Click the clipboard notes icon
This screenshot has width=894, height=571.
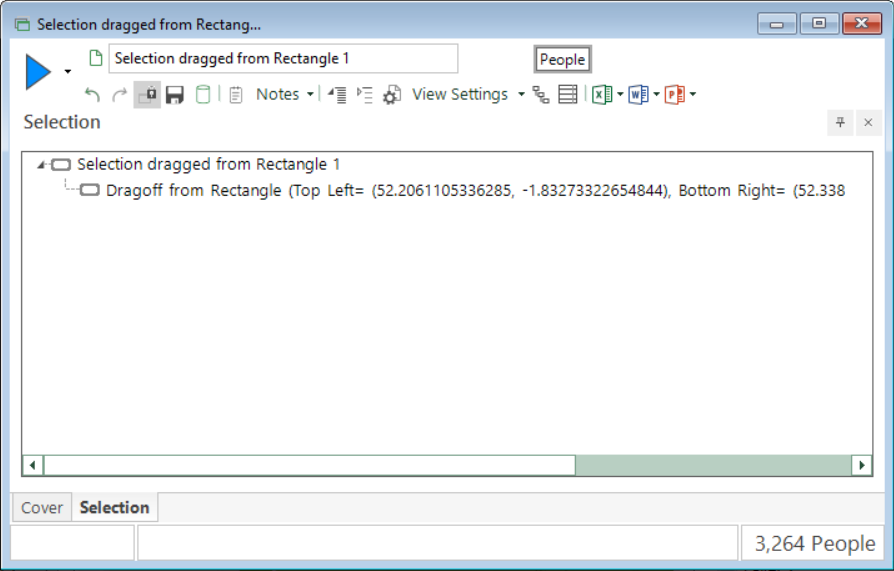pyautogui.click(x=235, y=95)
